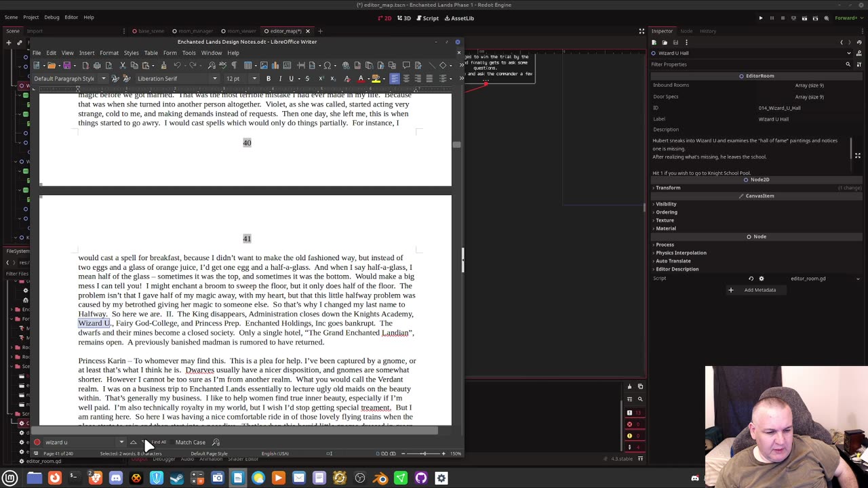
Task: Open the Writer Tools menu
Action: point(189,53)
